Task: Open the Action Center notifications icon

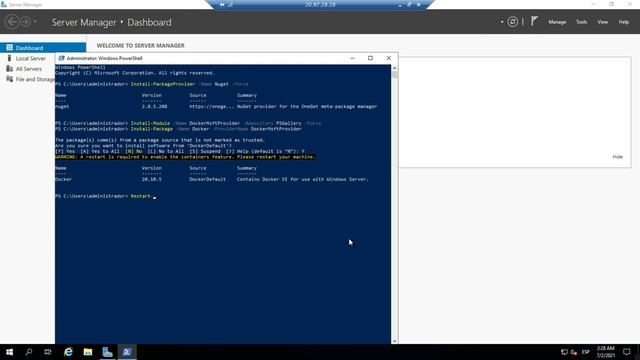Action: click(627, 352)
